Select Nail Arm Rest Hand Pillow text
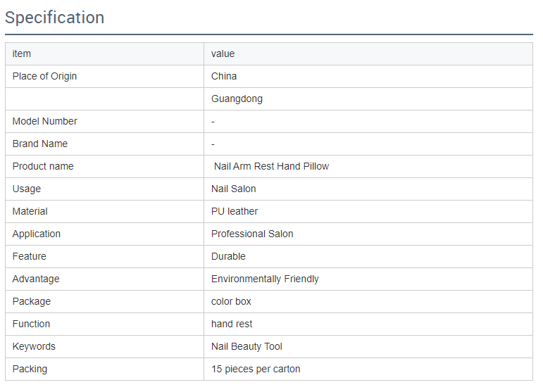The width and height of the screenshot is (543, 392). 272,166
